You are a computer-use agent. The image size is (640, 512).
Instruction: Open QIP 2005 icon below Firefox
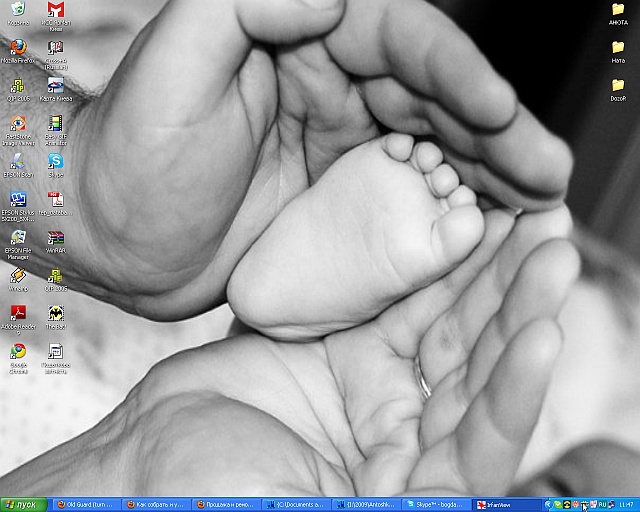point(18,89)
